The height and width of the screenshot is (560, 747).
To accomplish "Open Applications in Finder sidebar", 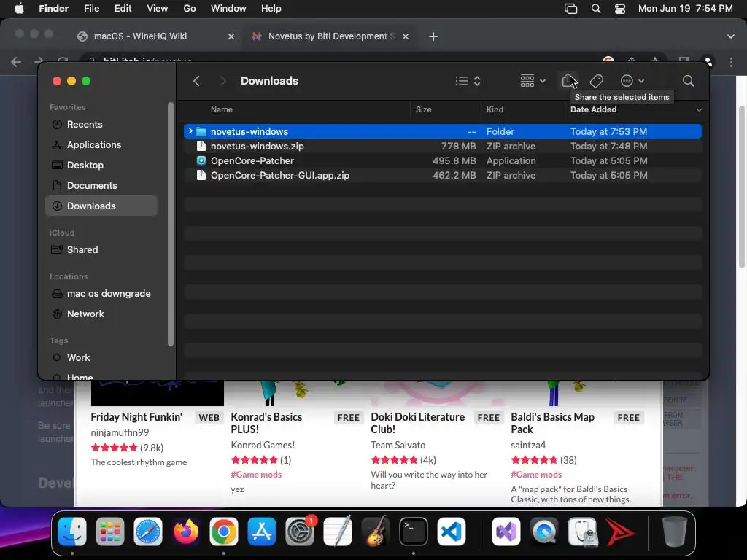I will point(101,145).
